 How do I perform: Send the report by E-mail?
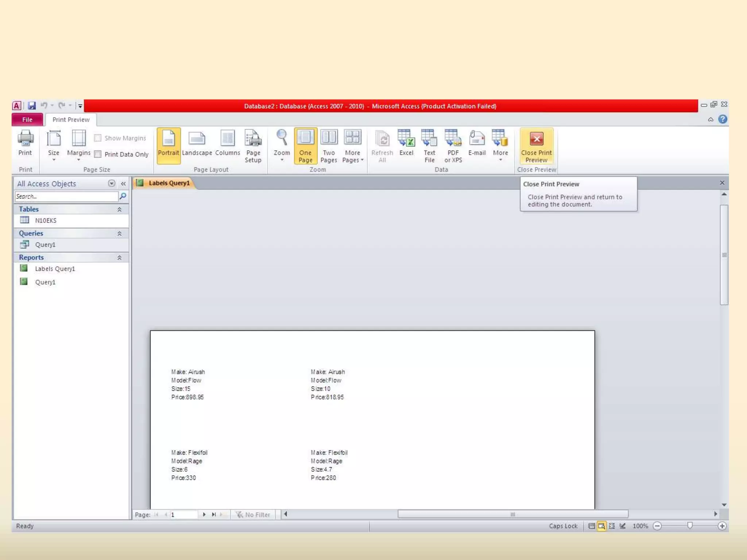(477, 143)
